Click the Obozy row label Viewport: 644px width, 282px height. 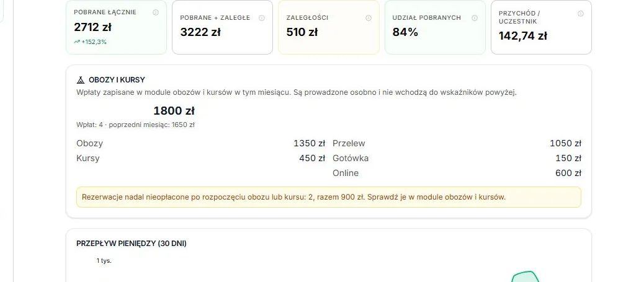[89, 143]
